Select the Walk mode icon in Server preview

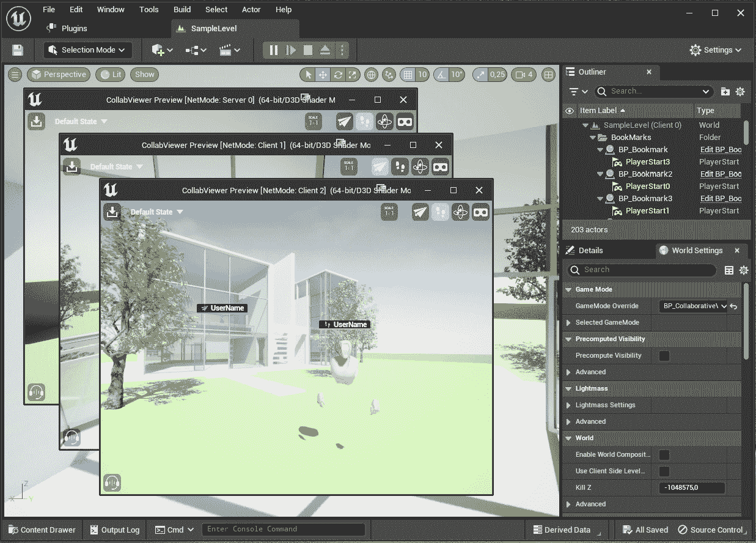pyautogui.click(x=364, y=121)
